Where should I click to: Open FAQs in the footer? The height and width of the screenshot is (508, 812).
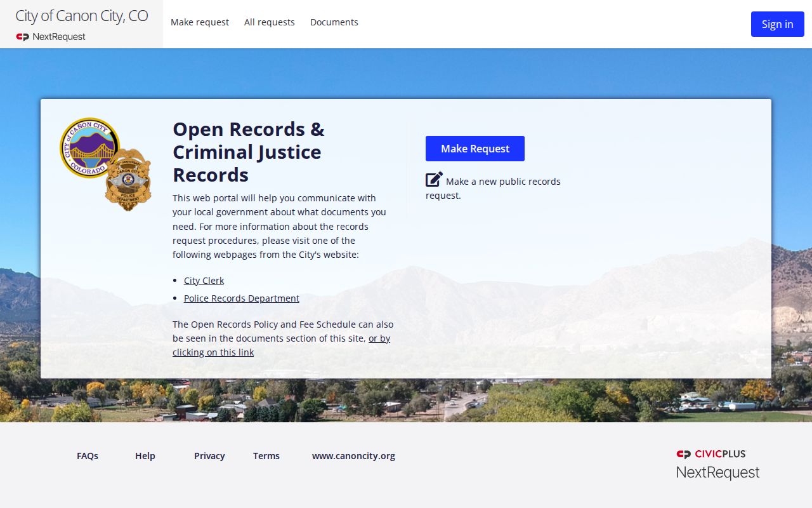(x=88, y=456)
